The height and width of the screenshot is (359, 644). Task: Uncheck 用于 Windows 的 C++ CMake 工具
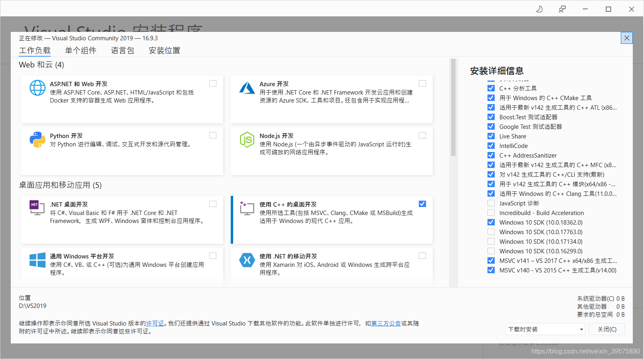click(x=491, y=98)
